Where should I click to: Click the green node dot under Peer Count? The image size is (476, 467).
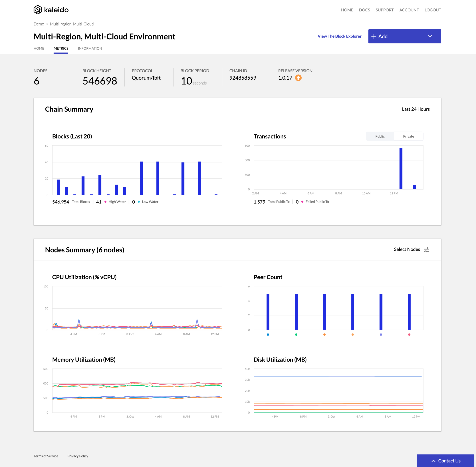point(296,335)
